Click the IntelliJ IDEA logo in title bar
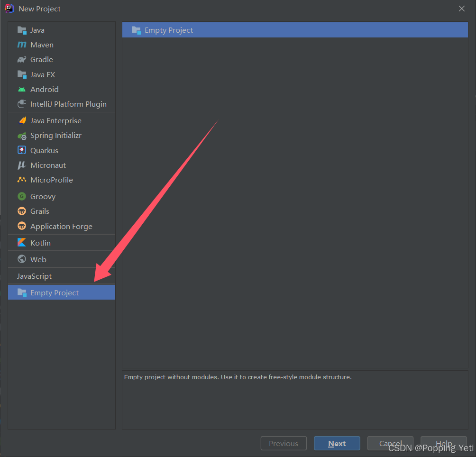Screen dimensions: 476x457 coord(9,9)
